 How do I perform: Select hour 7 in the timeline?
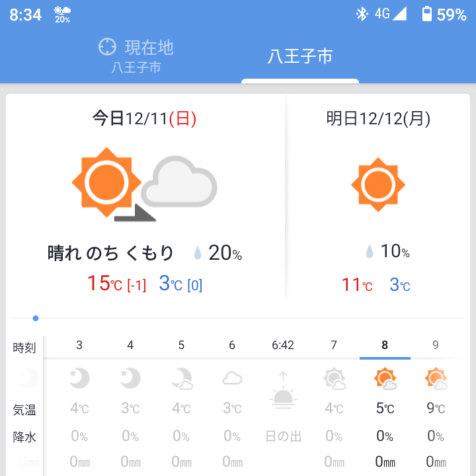point(334,345)
